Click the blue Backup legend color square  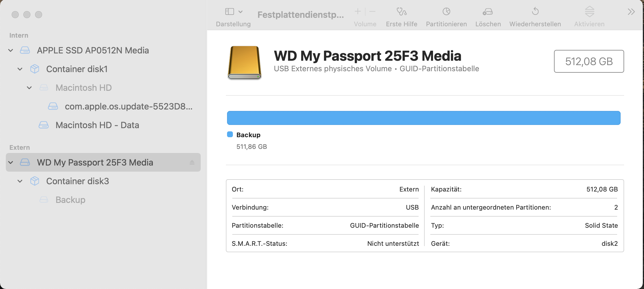tap(230, 134)
